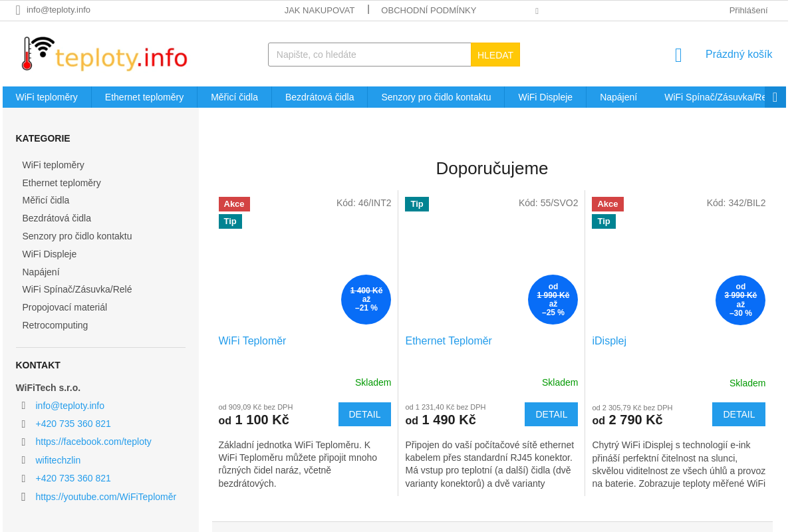Open the WiFi Displeje navigation tab

[545, 97]
